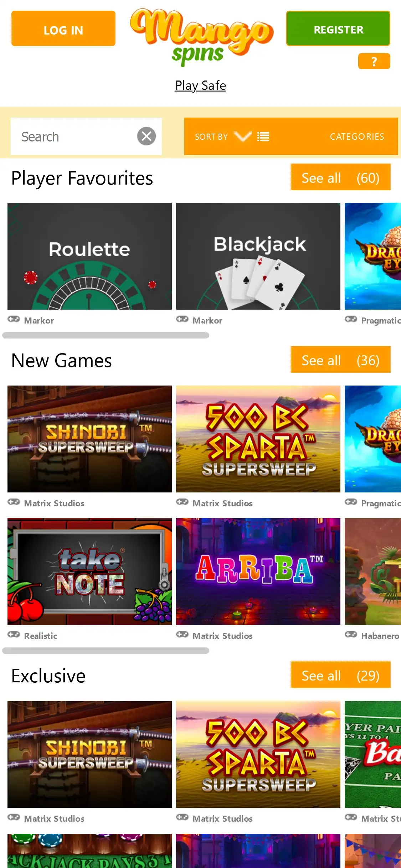The width and height of the screenshot is (401, 868).
Task: See all 36 New Games
Action: [340, 360]
